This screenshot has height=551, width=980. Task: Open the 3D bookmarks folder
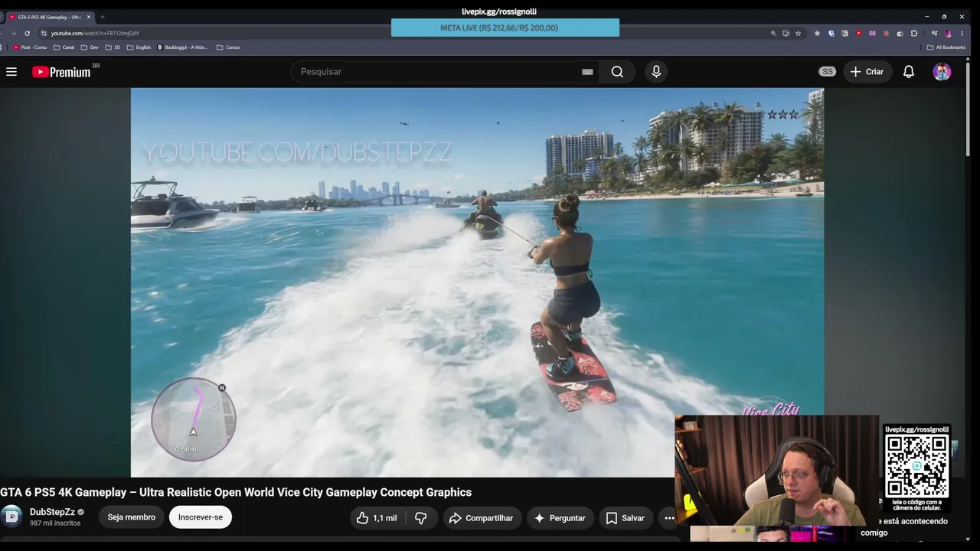[113, 47]
